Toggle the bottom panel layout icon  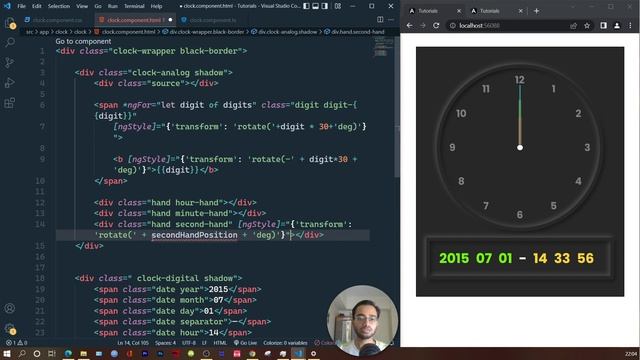pyautogui.click(x=316, y=6)
